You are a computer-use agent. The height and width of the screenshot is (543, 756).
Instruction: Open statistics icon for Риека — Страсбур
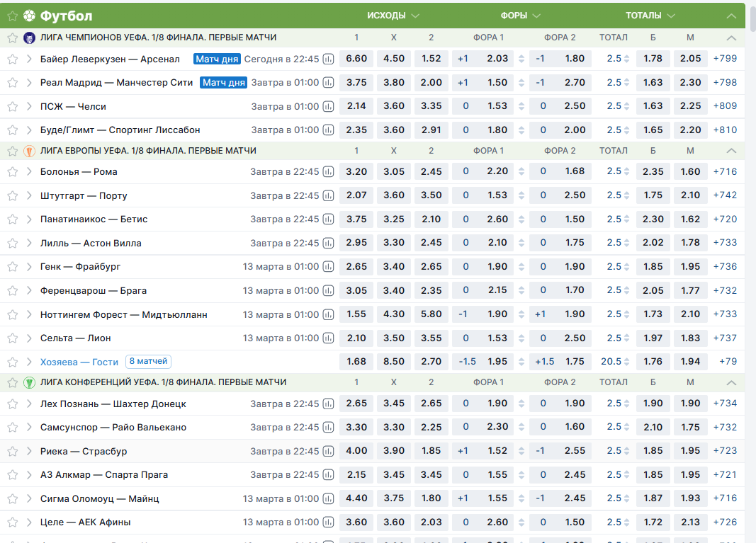point(328,452)
